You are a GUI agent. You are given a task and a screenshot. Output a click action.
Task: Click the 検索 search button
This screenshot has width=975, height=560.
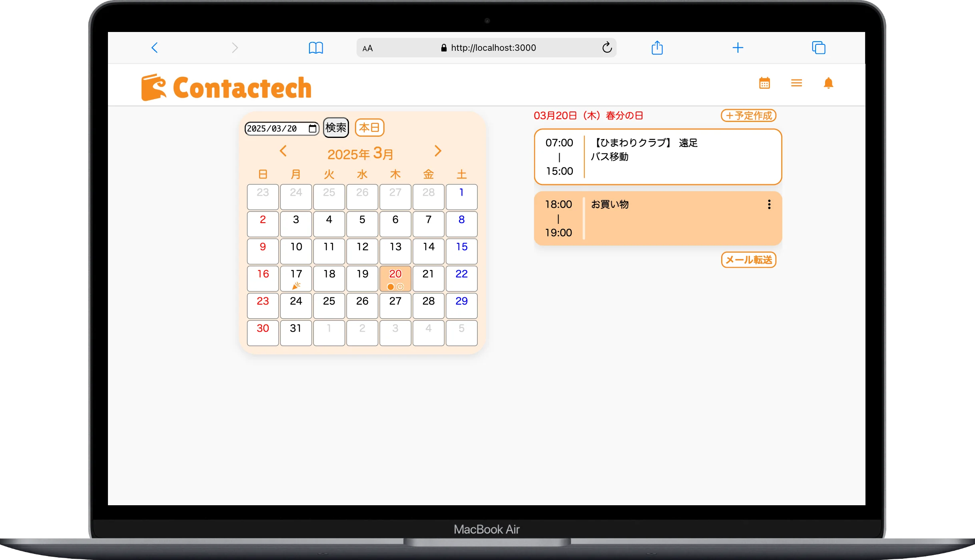[336, 128]
